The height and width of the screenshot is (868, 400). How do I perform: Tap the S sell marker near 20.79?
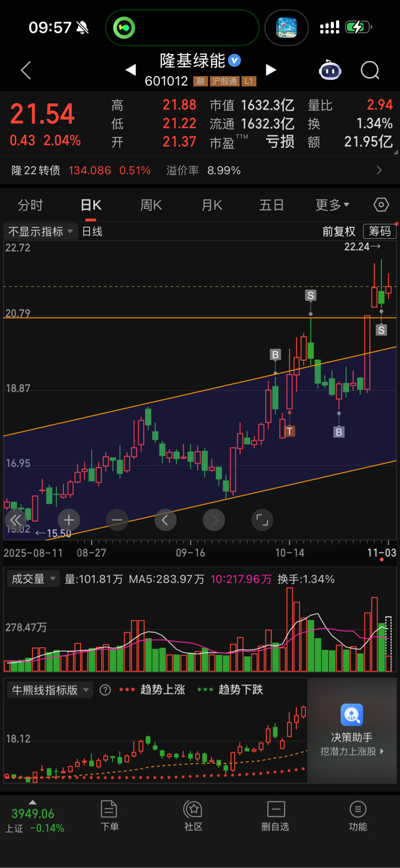(x=311, y=296)
